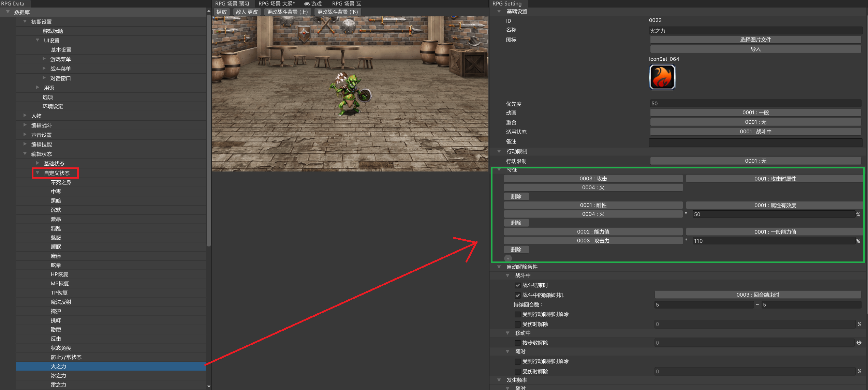Click the goblin enemy sprite in preview
The image size is (868, 390).
(x=349, y=94)
